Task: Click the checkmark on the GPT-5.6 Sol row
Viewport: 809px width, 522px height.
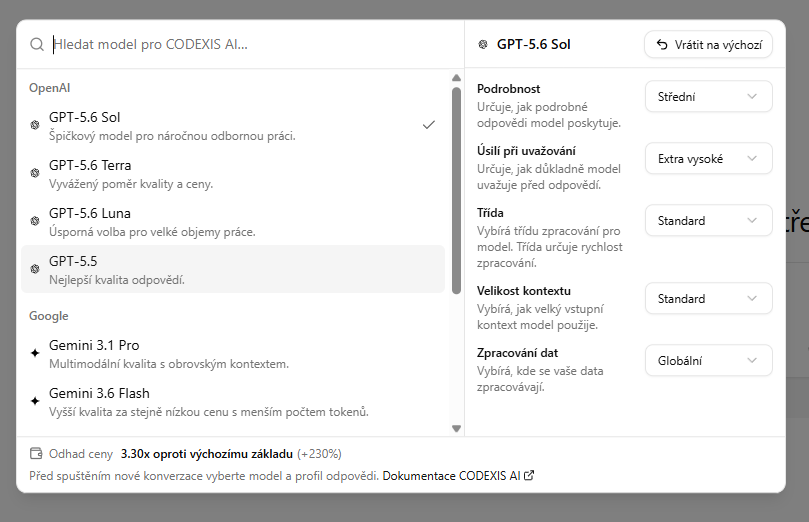Action: point(429,125)
